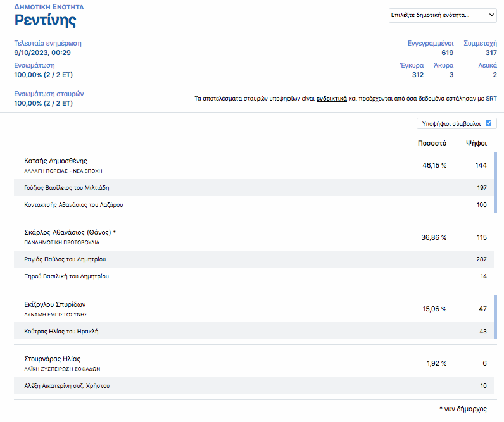
Task: Click the SRT link
Action: point(491,99)
